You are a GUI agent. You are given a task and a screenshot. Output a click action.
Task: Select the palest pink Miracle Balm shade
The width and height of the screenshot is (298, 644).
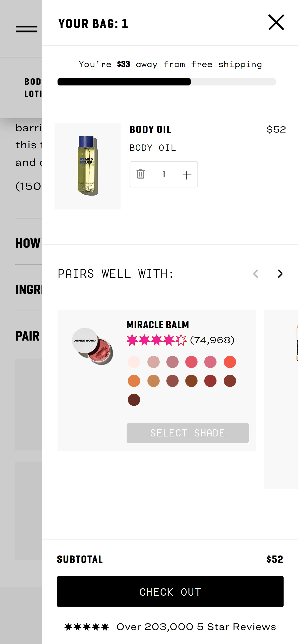point(134,362)
